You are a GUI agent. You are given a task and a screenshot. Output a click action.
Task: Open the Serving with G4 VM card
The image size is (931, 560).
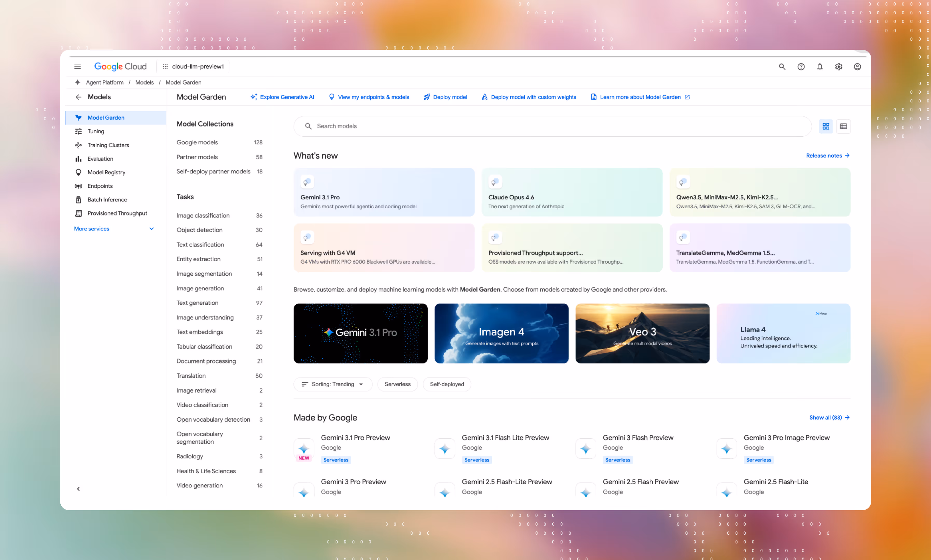pos(384,248)
